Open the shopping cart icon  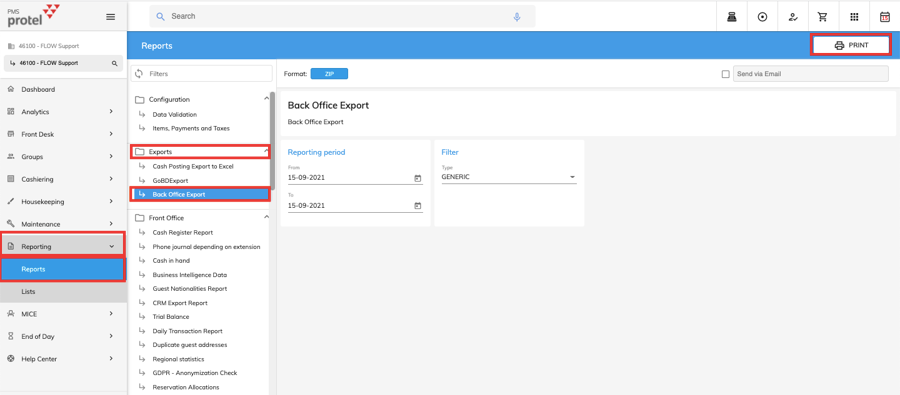click(823, 17)
